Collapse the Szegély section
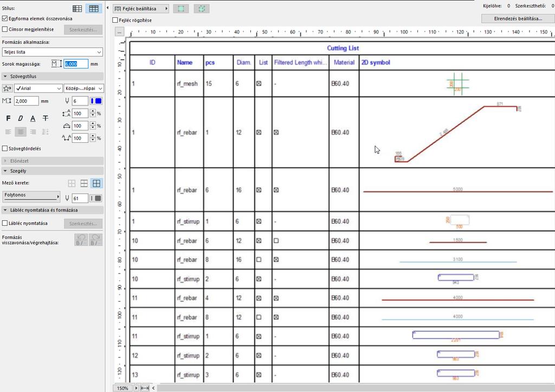Image resolution: width=555 pixels, height=392 pixels. point(53,171)
